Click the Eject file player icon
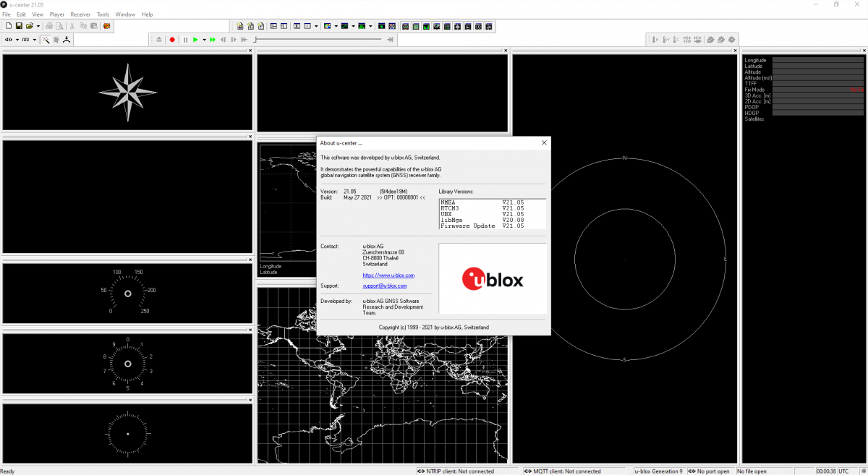868x475 pixels. point(158,39)
